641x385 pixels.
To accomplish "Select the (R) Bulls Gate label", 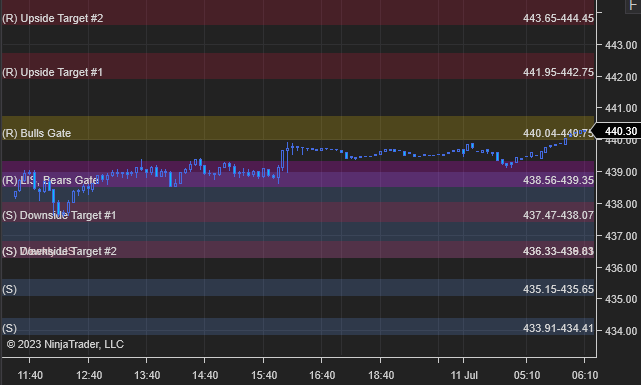I will [x=37, y=133].
